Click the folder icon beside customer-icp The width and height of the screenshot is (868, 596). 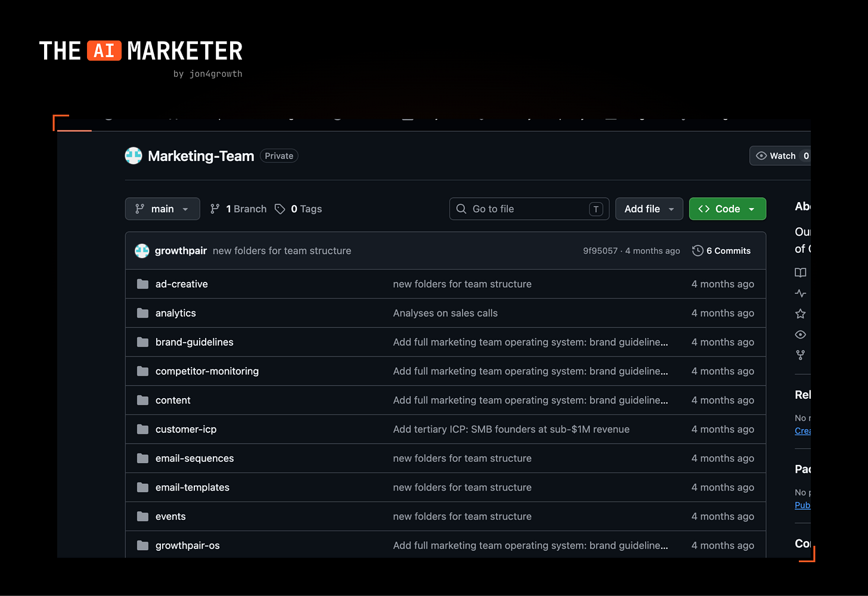pyautogui.click(x=142, y=429)
